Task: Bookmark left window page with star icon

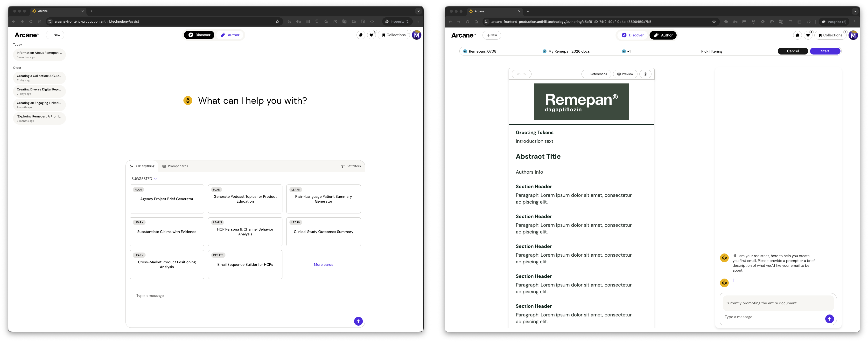Action: tap(277, 21)
